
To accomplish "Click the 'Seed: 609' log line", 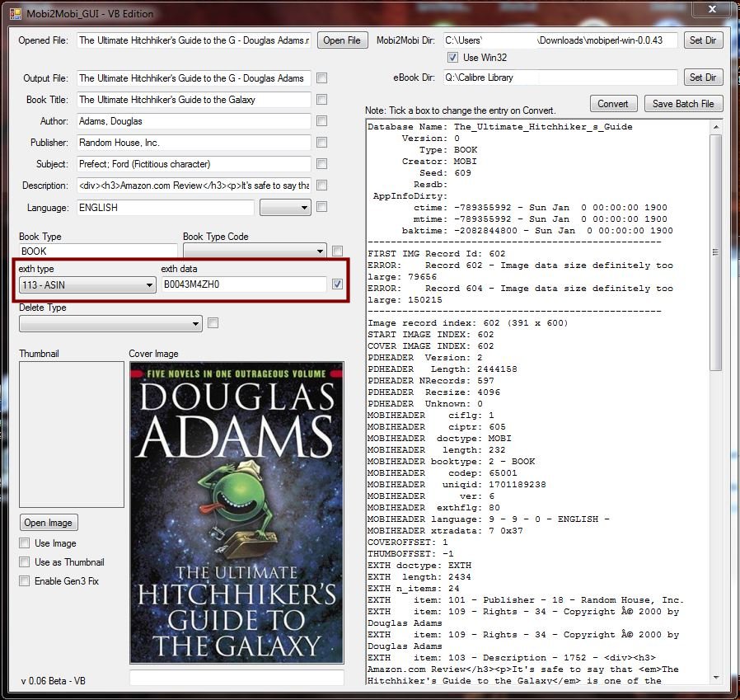I will pos(445,173).
